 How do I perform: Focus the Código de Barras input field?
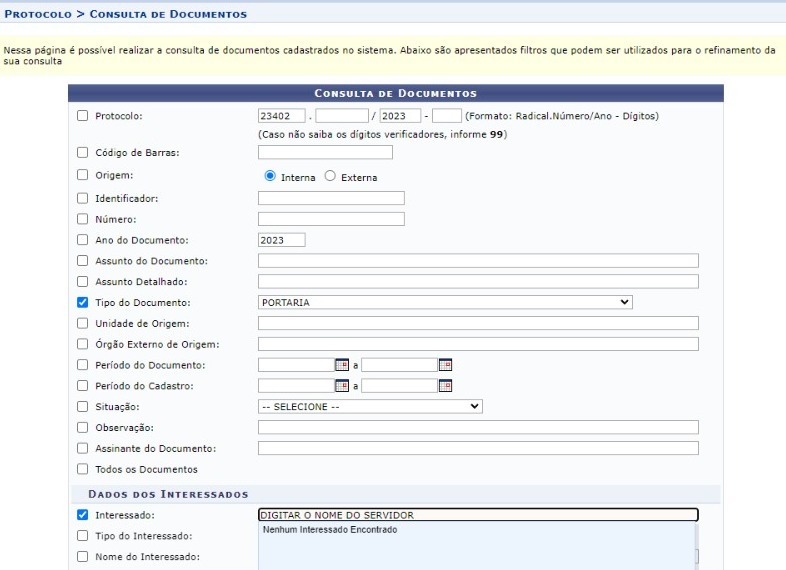pyautogui.click(x=325, y=152)
